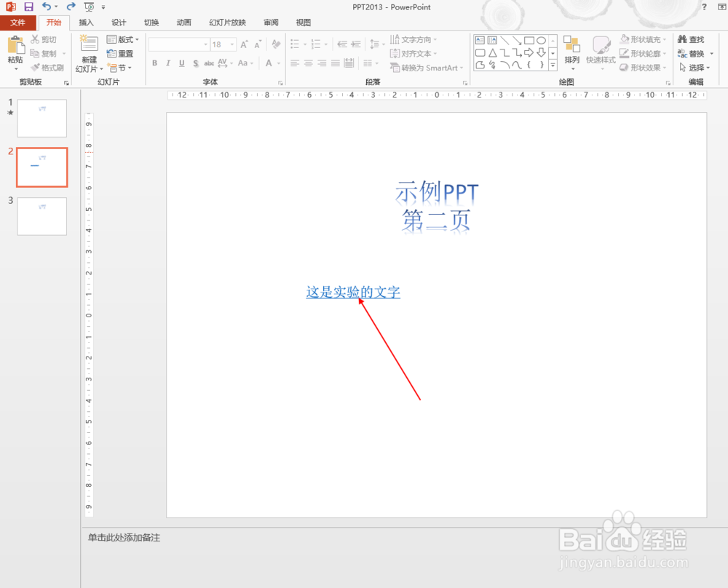Screen dimensions: 728x588
Task: Open Shape Fill (形状填充) dropdown
Action: (x=643, y=39)
